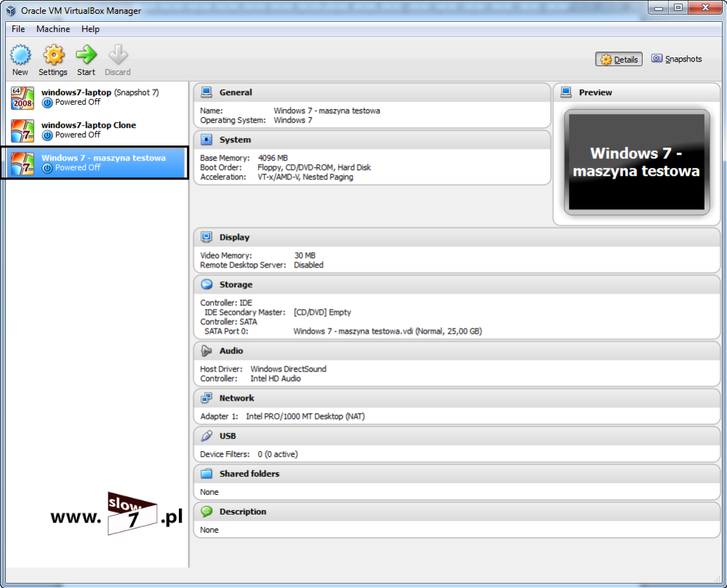Click Device Filters value 0 (0 active)
This screenshot has width=727, height=588.
click(278, 454)
